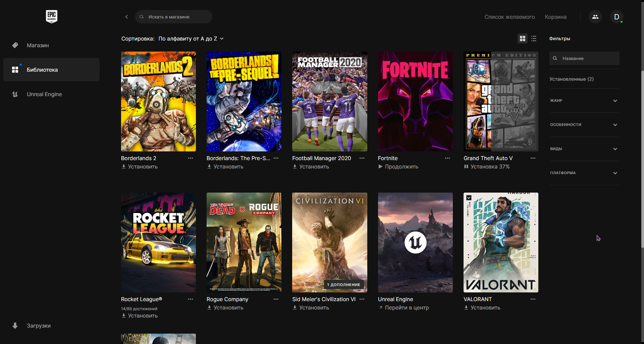The height and width of the screenshot is (344, 644).
Task: Open the Unreal Engine section
Action: coord(51,94)
